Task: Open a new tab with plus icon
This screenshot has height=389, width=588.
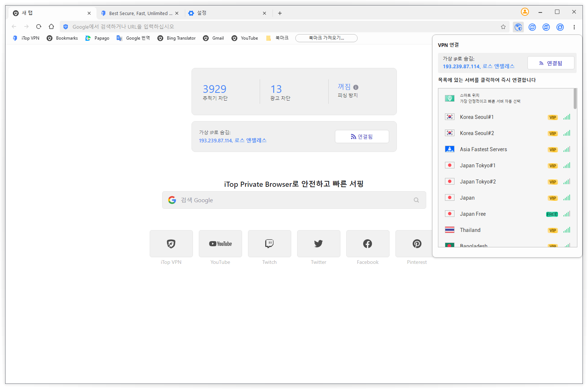Action: [x=280, y=13]
